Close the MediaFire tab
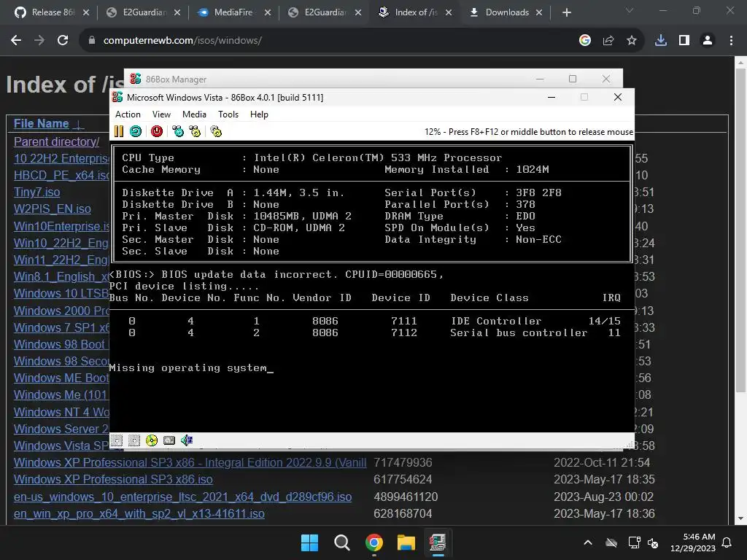Viewport: 747px width, 560px height. coord(267,12)
